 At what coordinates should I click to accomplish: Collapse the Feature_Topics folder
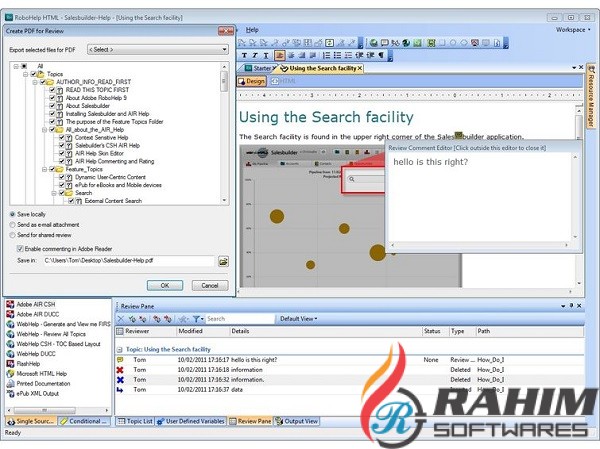click(44, 169)
